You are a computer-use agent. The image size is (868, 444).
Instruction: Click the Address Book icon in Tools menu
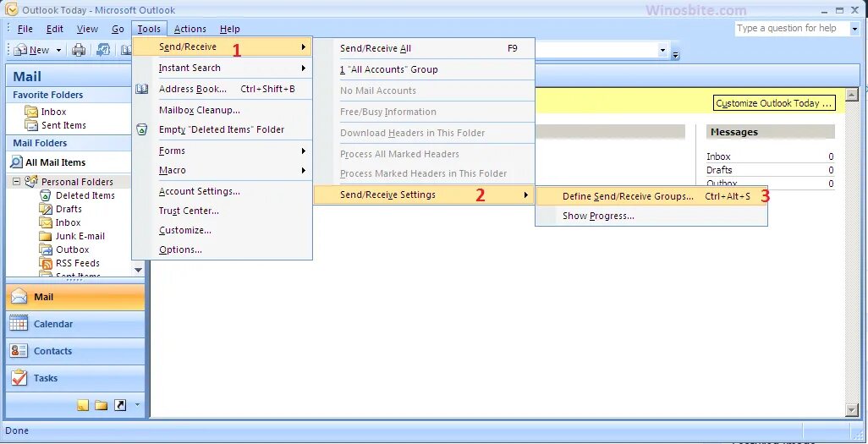(x=142, y=89)
